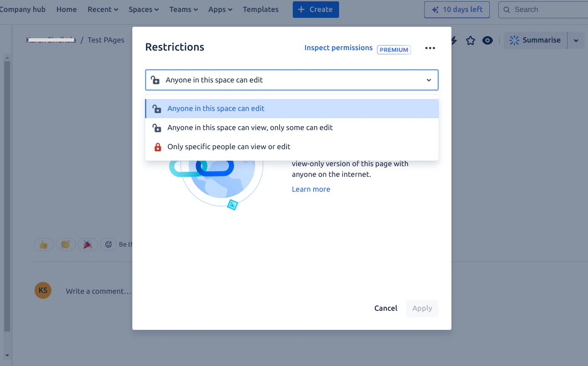Click the lightning quick-actions icon
This screenshot has width=588, height=366.
pyautogui.click(x=453, y=40)
